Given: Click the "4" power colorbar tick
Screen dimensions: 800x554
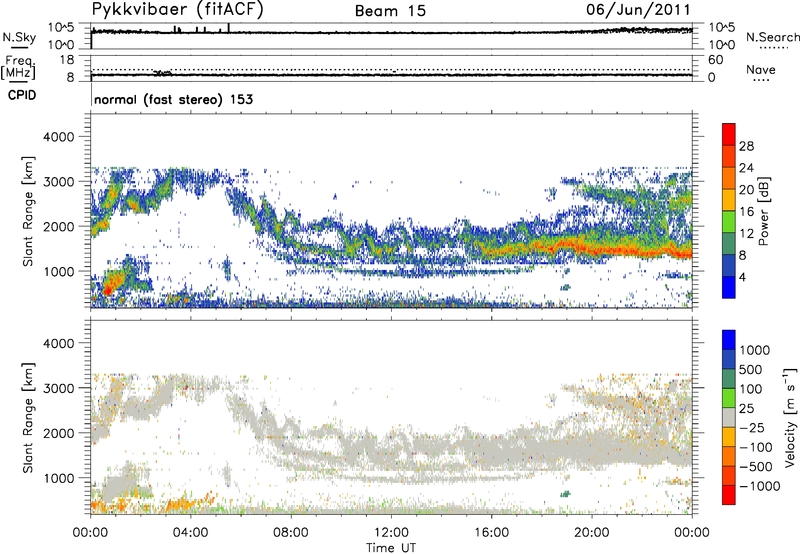Looking at the screenshot, I should pos(742,277).
